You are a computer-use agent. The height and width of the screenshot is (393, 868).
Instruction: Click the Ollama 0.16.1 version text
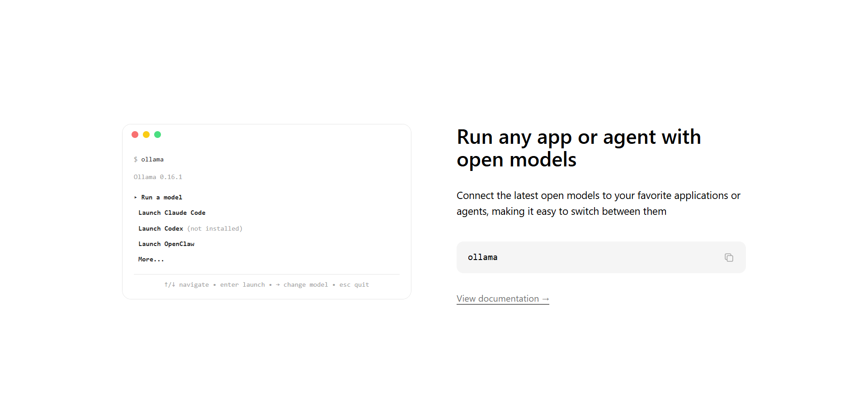[x=158, y=177]
